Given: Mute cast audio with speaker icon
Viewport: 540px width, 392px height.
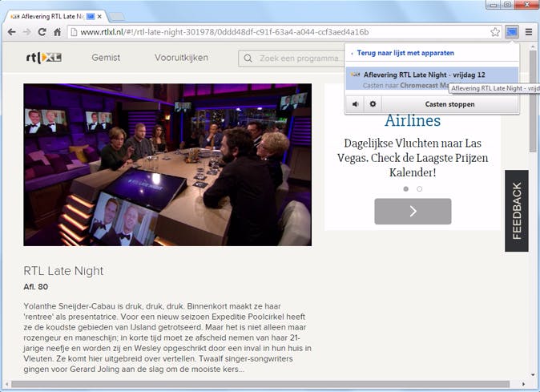Looking at the screenshot, I should (356, 104).
